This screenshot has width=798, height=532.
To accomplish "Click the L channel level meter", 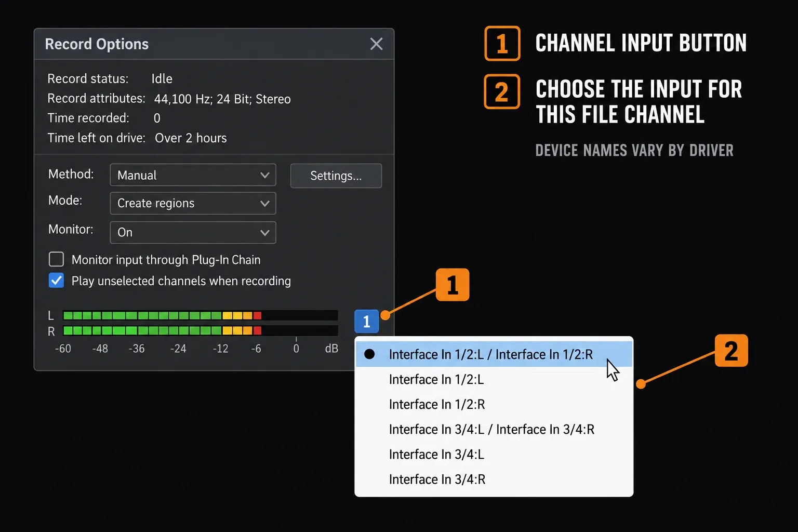I will click(201, 315).
